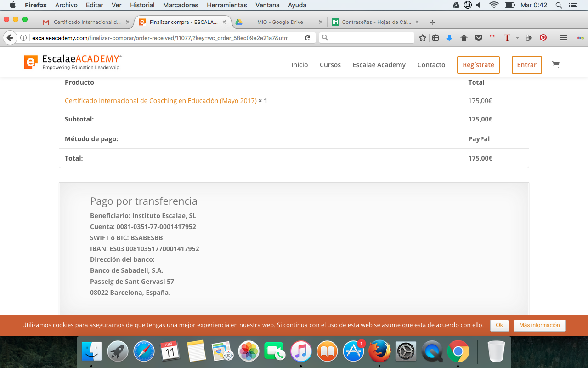The image size is (588, 368).
Task: Open the Archivo menu
Action: coord(66,5)
